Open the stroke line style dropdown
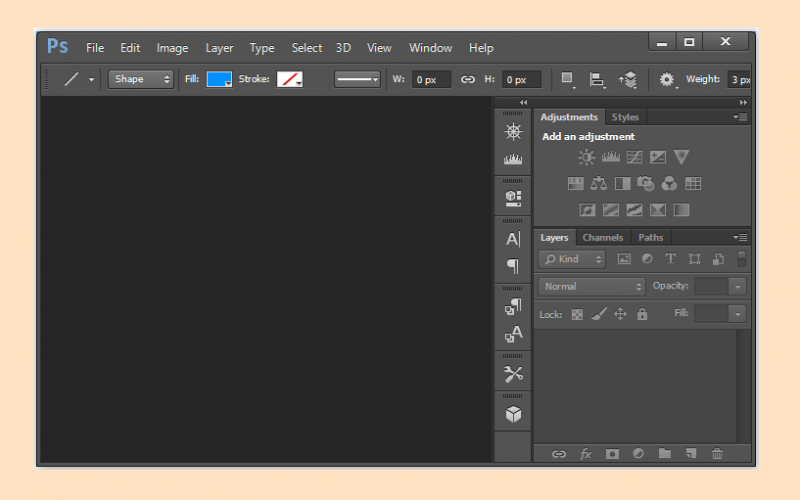This screenshot has height=500, width=800. click(358, 79)
